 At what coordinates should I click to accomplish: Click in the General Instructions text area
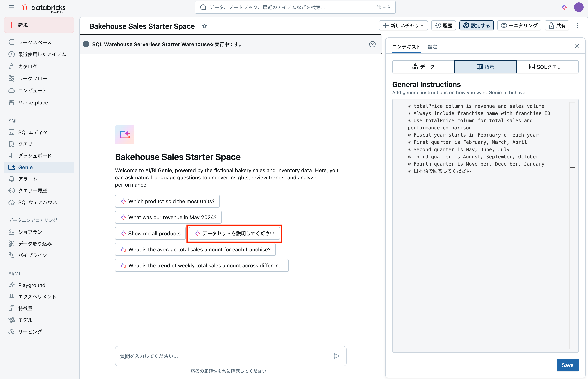tap(485, 226)
